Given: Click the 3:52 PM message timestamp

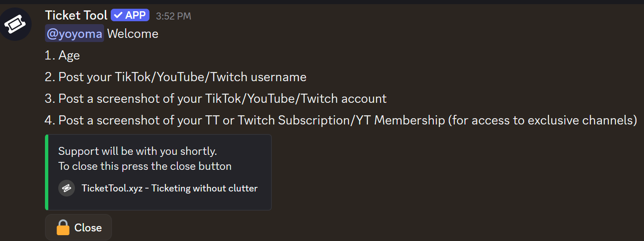Looking at the screenshot, I should tap(173, 16).
